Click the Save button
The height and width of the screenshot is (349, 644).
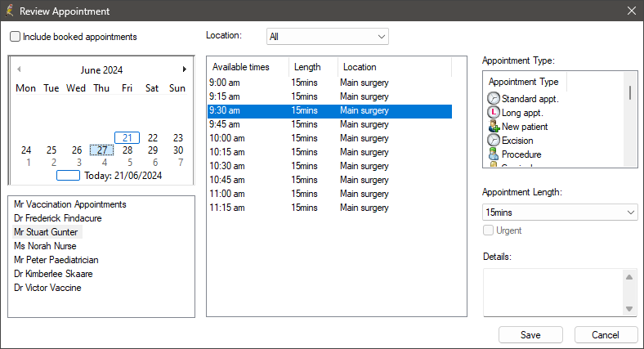click(x=530, y=335)
